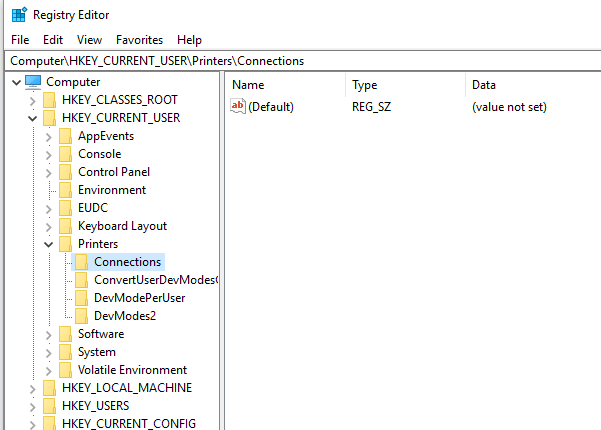
Task: Open the Help menu
Action: pyautogui.click(x=189, y=40)
